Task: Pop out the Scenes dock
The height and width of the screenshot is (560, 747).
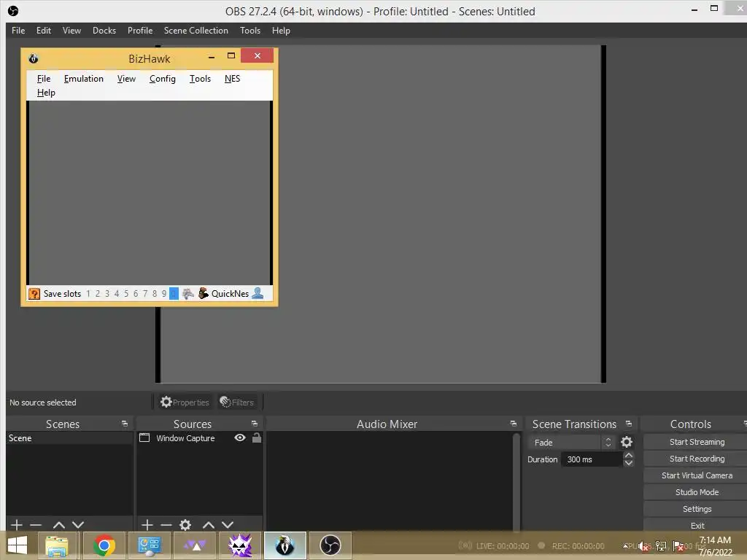Action: (x=125, y=424)
